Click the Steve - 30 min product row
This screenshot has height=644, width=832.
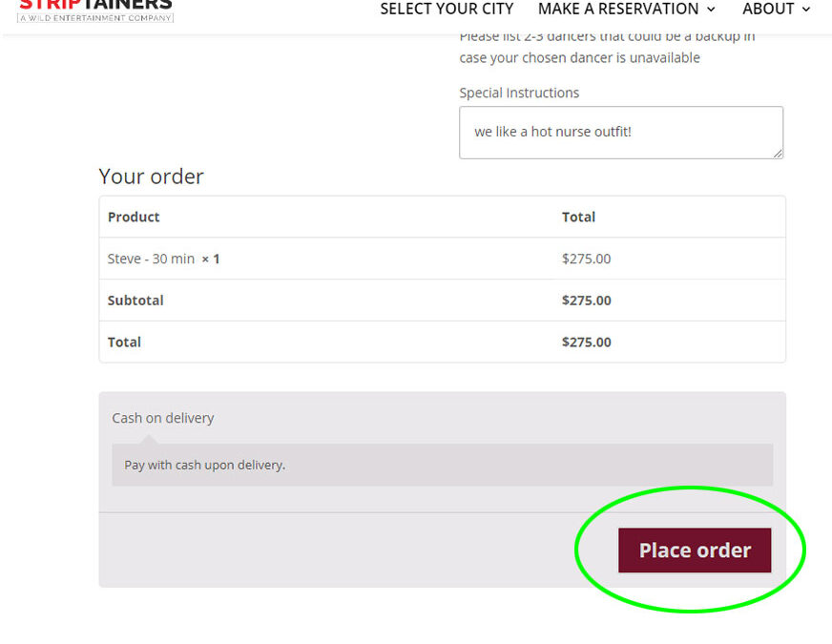442,259
